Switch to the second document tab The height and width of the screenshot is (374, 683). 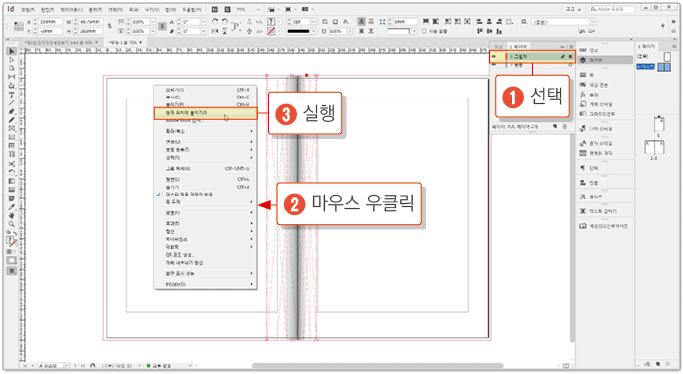click(125, 42)
